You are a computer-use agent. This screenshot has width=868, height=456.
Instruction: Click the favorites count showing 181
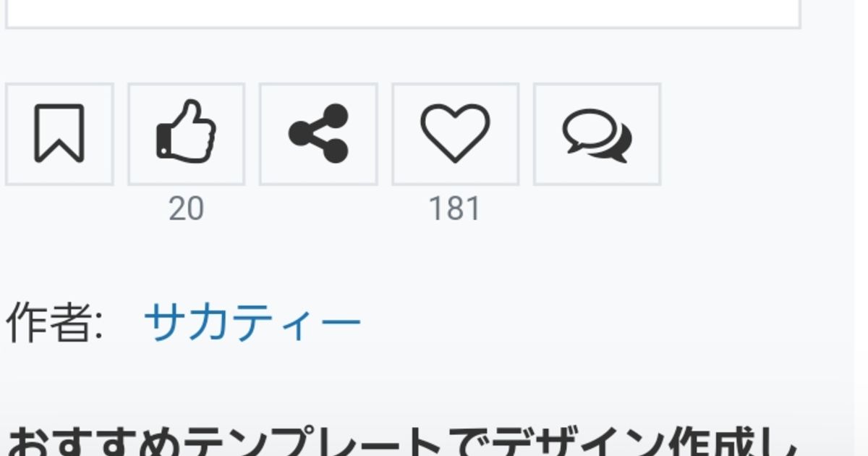pos(455,209)
